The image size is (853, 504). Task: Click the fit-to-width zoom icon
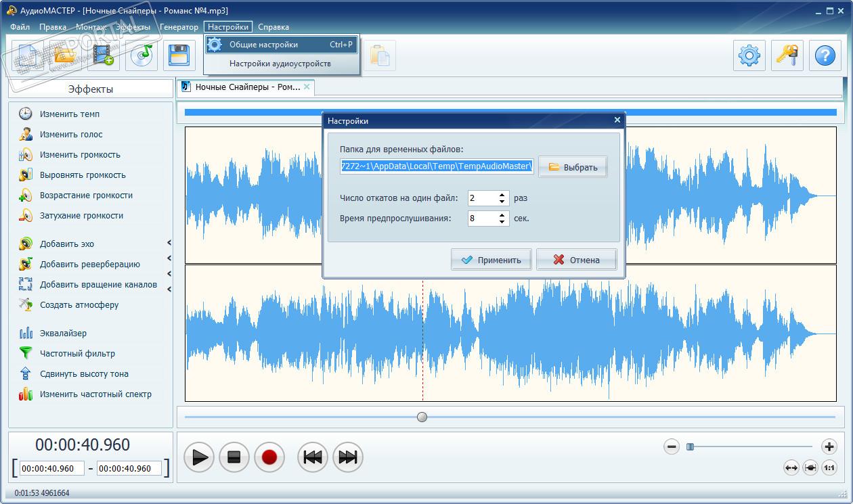click(791, 467)
